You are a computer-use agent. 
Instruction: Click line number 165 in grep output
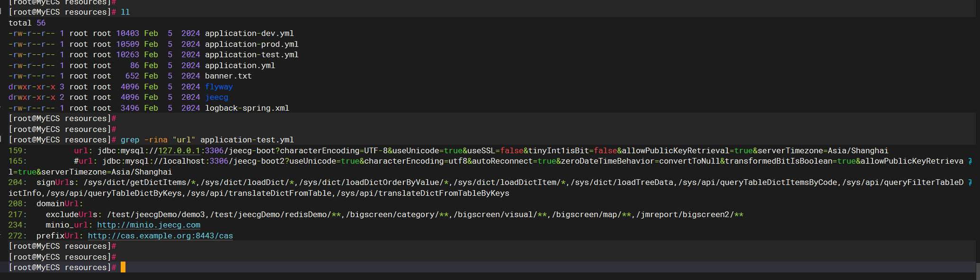click(x=18, y=161)
